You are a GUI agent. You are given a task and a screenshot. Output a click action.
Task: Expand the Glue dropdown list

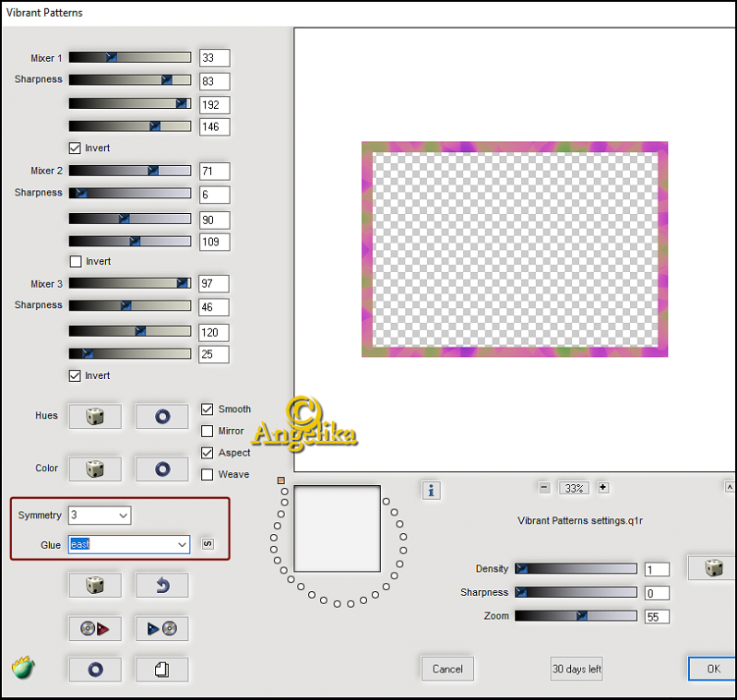click(182, 545)
